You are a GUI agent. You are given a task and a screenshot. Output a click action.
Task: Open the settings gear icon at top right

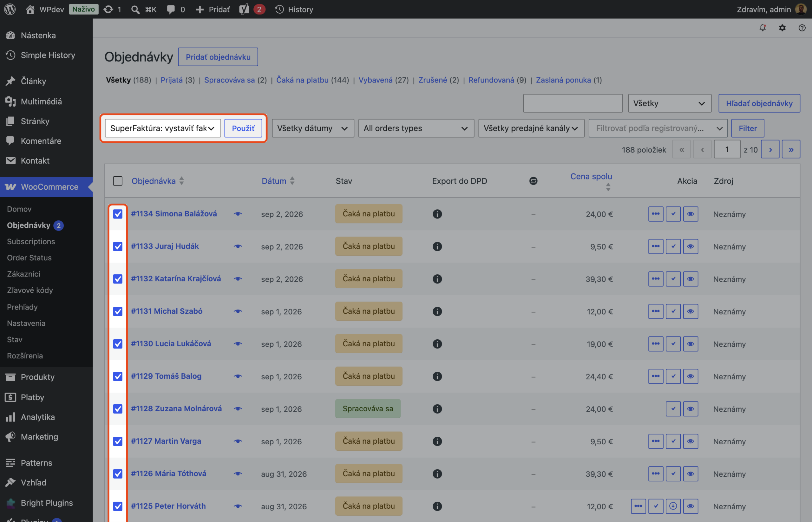(782, 28)
